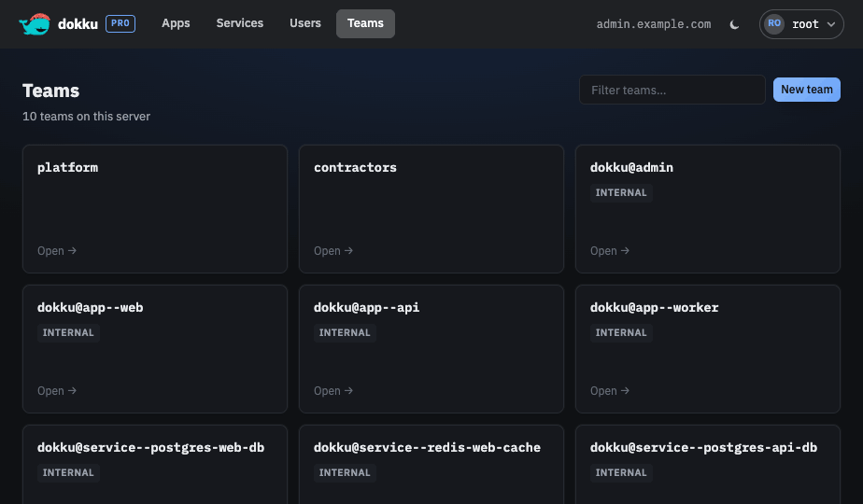Click INTERNAL badge on postgres-api-db card
Image resolution: width=863 pixels, height=504 pixels.
tap(621, 472)
